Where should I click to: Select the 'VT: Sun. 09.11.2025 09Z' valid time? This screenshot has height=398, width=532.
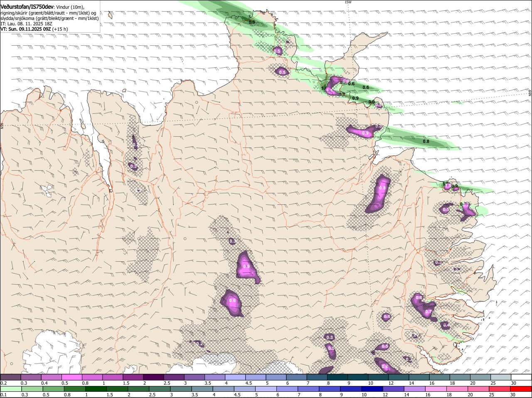tap(25, 29)
